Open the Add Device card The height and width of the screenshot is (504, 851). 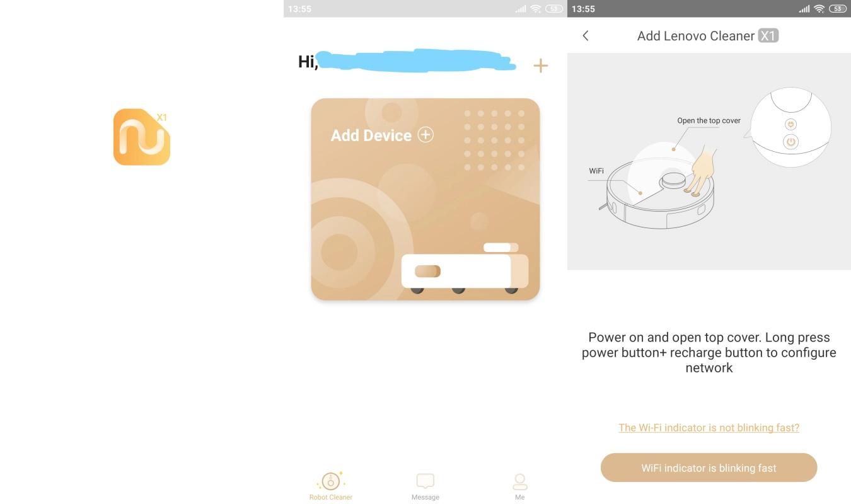[x=425, y=199]
